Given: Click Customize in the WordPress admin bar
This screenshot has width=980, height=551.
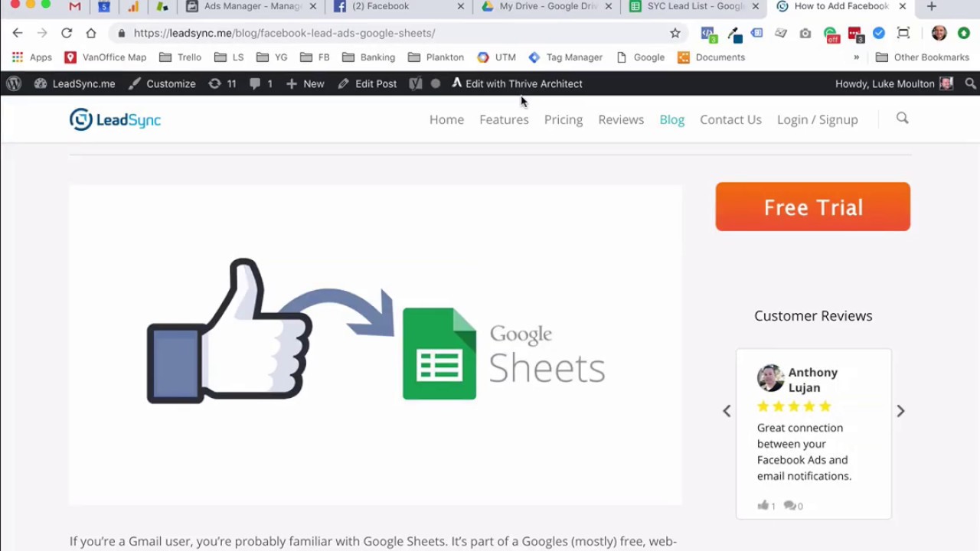Looking at the screenshot, I should (162, 83).
